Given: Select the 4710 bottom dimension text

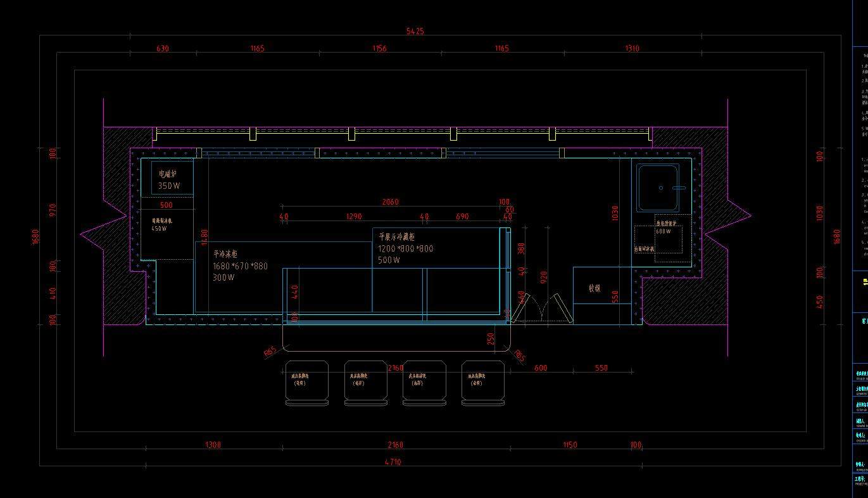Looking at the screenshot, I should [393, 462].
